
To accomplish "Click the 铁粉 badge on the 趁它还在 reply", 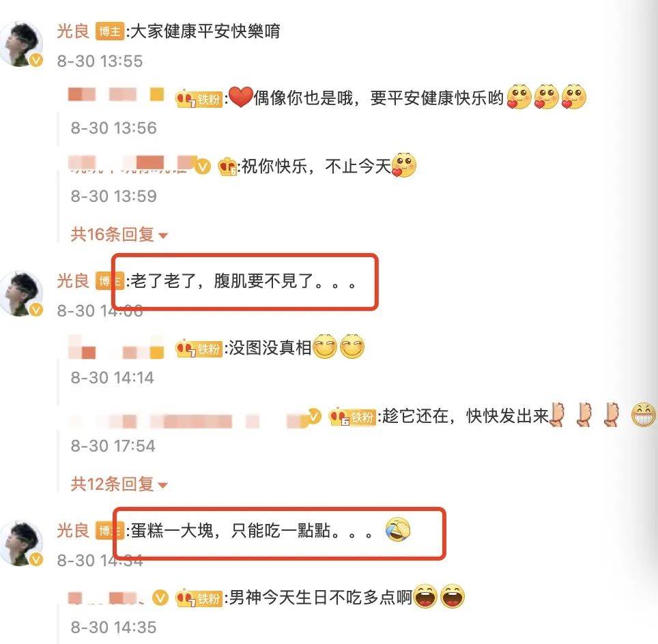I will 352,417.
